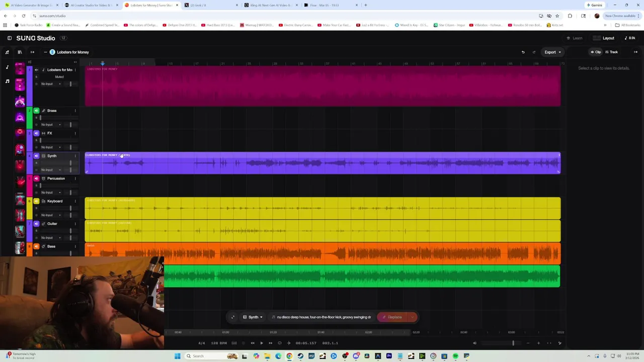The image size is (644, 362).
Task: Open the Synth instrument selector in the prompt bar
Action: (x=253, y=317)
